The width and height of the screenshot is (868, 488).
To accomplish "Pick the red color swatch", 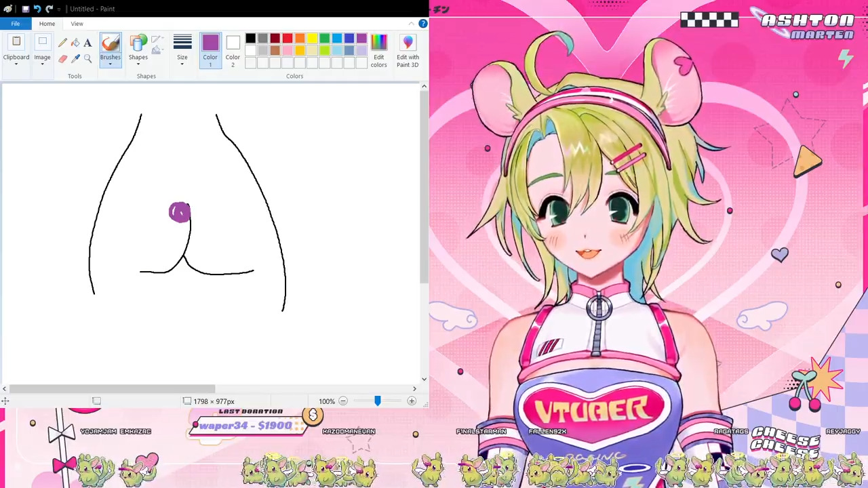I will pos(288,39).
